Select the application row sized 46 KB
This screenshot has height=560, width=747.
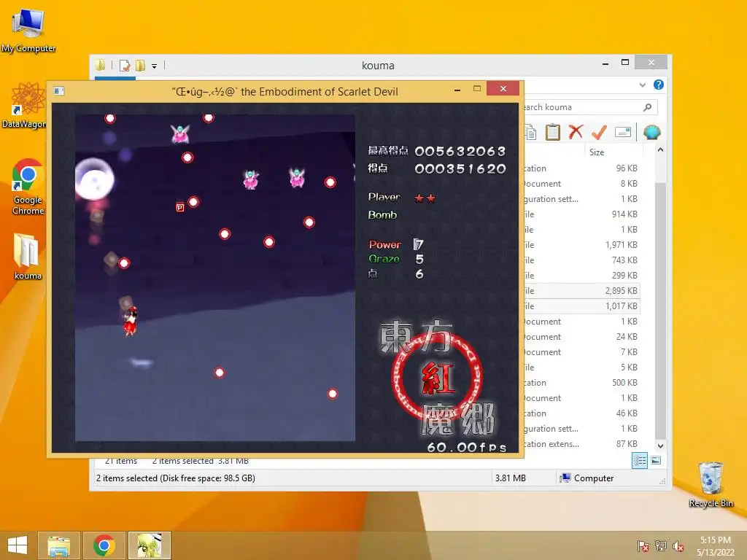pyautogui.click(x=581, y=413)
